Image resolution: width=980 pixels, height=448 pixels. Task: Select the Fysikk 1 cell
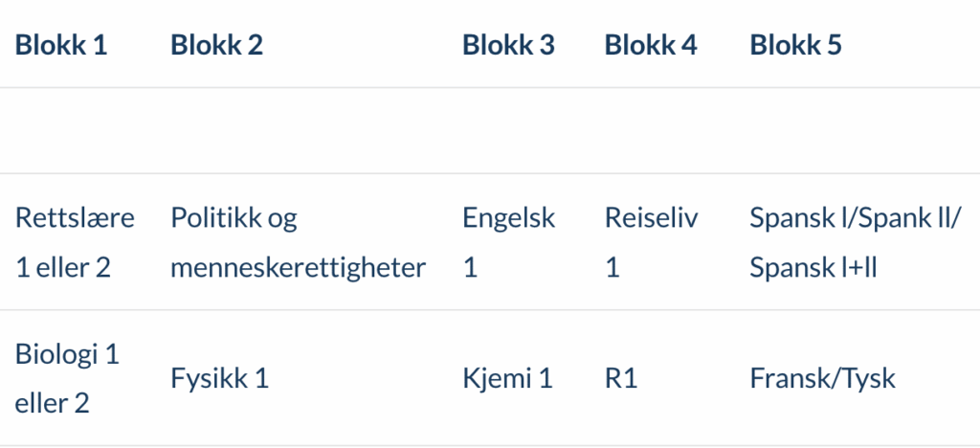[219, 379]
